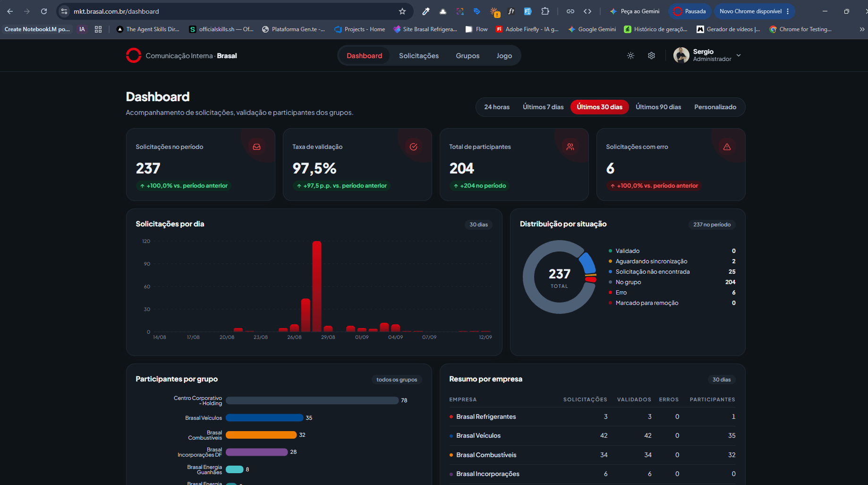Reload the page with refresh icon
Screen dimensions: 868x485
pyautogui.click(x=44, y=11)
